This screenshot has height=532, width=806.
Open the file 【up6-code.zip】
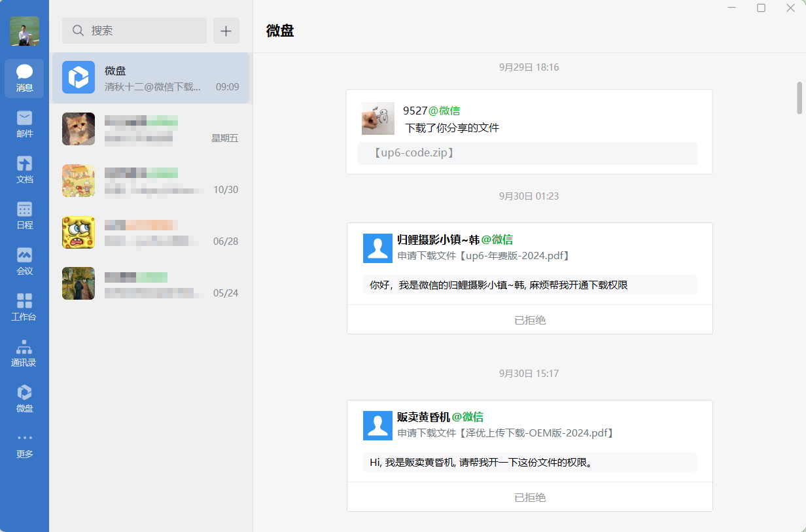(x=527, y=153)
